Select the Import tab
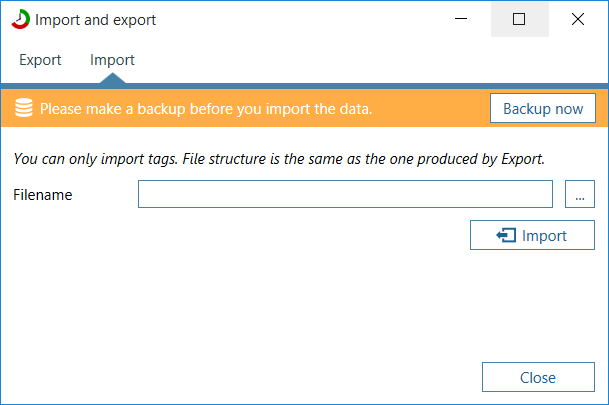 [x=112, y=60]
